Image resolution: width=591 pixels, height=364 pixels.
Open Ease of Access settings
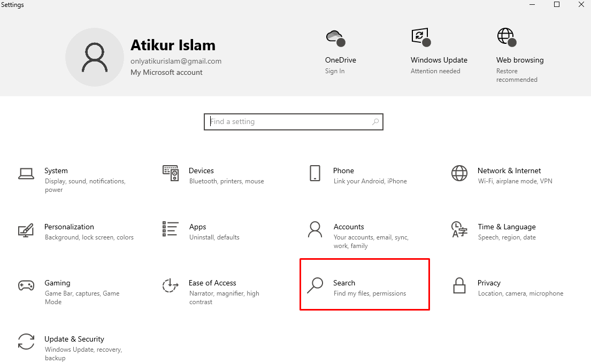(x=212, y=283)
